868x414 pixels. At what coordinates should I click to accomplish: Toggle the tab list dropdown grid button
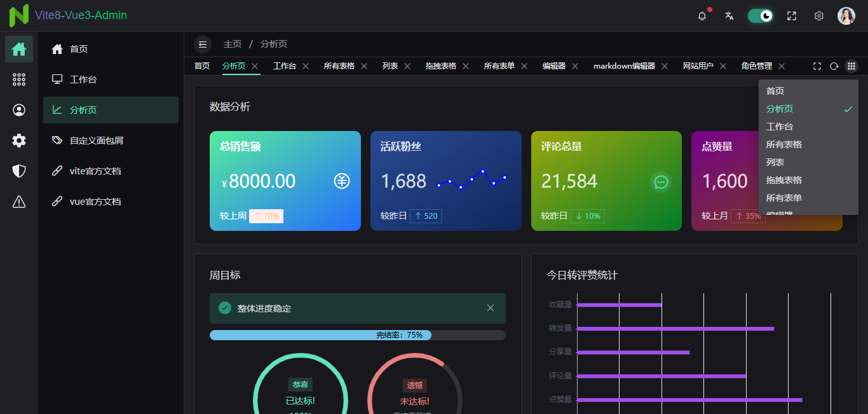tap(851, 66)
